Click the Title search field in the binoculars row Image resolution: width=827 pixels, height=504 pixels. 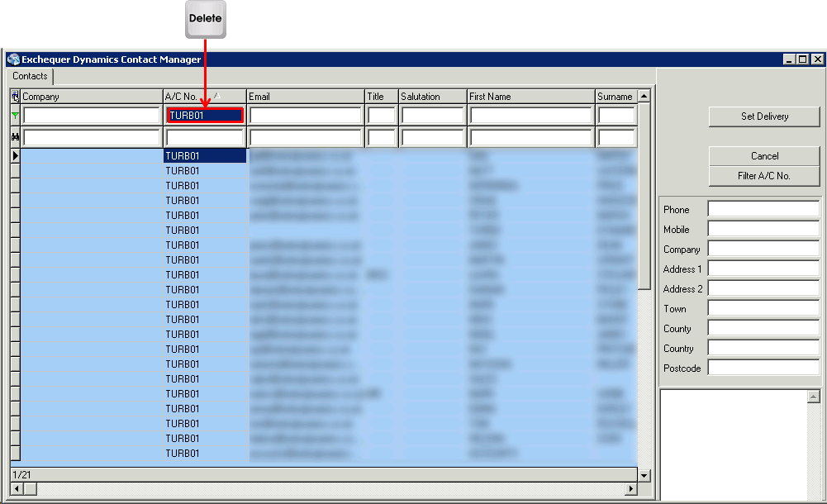pos(382,138)
